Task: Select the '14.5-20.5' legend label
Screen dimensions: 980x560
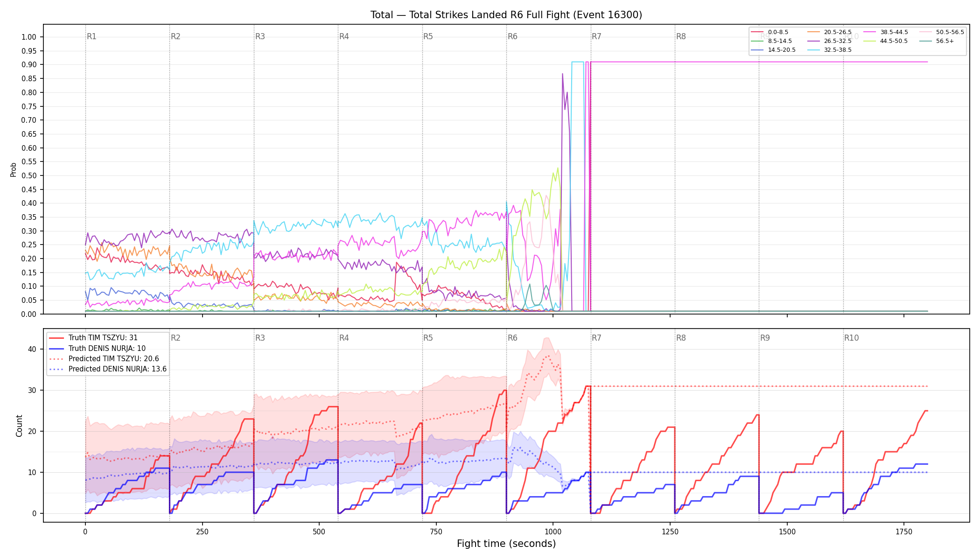Action: pos(782,50)
